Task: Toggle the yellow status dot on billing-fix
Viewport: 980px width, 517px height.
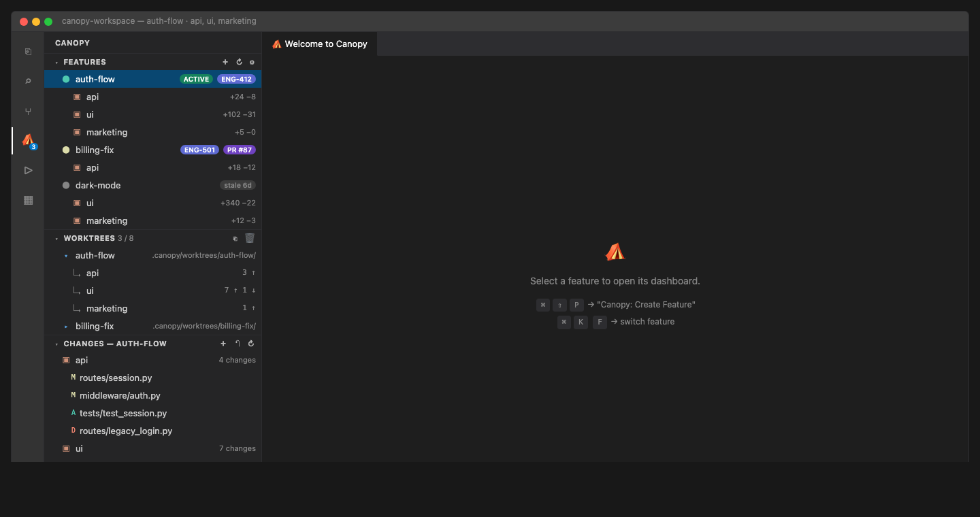Action: (x=66, y=150)
